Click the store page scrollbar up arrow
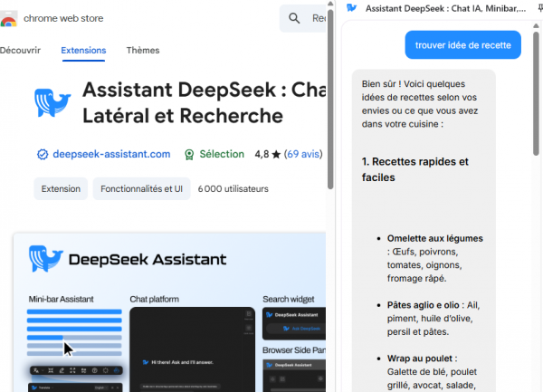This screenshot has width=543, height=392. (x=330, y=4)
